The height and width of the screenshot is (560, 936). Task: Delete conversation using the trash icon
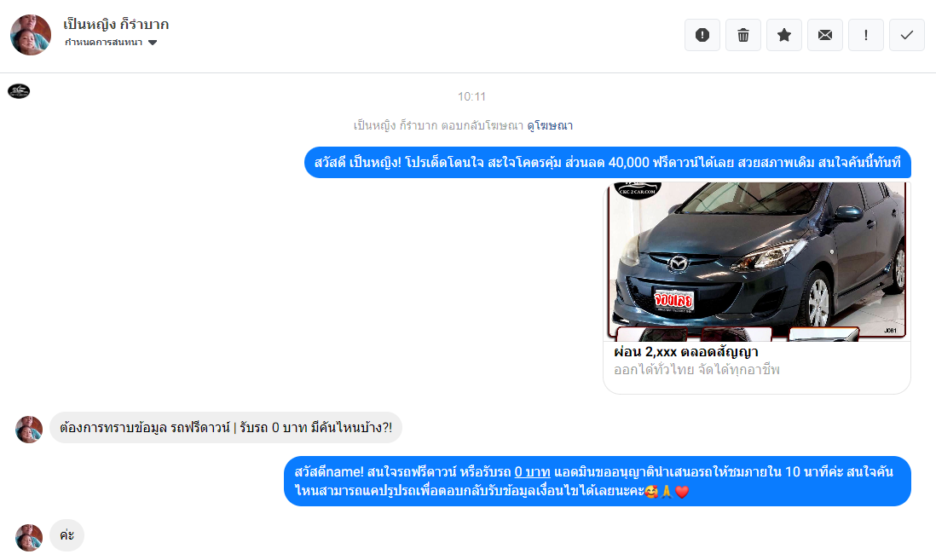pyautogui.click(x=743, y=35)
